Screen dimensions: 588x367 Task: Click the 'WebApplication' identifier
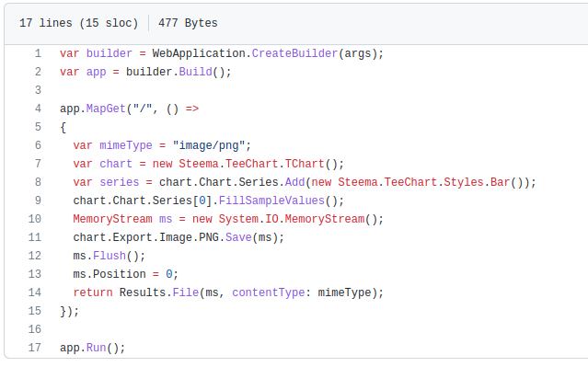pyautogui.click(x=199, y=53)
